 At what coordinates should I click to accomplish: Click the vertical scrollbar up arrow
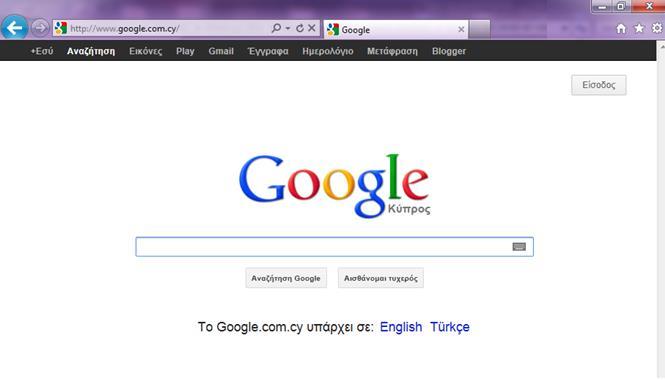point(661,46)
